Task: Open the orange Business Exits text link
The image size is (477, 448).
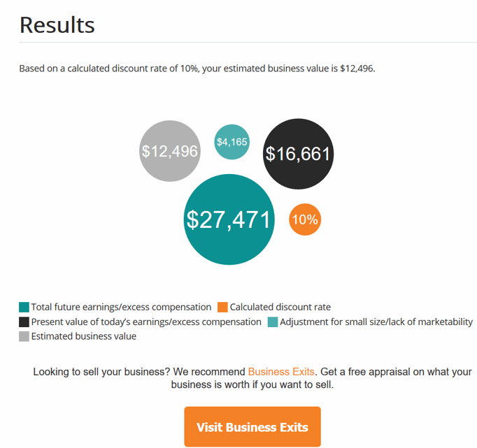Action: 282,371
